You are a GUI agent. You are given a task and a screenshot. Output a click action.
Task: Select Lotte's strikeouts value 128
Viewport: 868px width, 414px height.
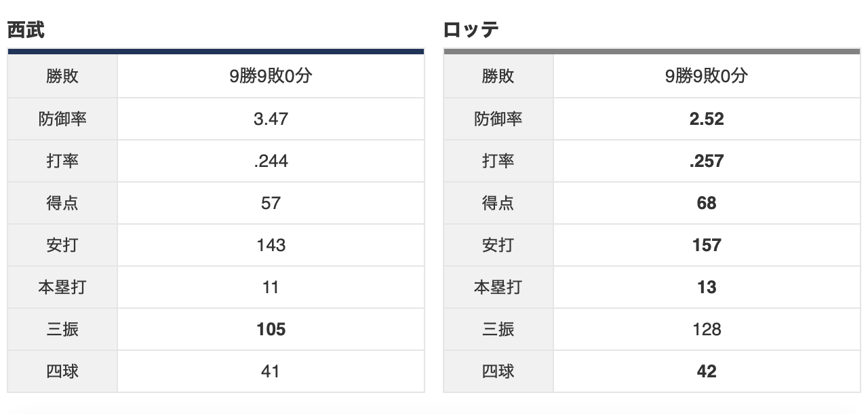707,329
